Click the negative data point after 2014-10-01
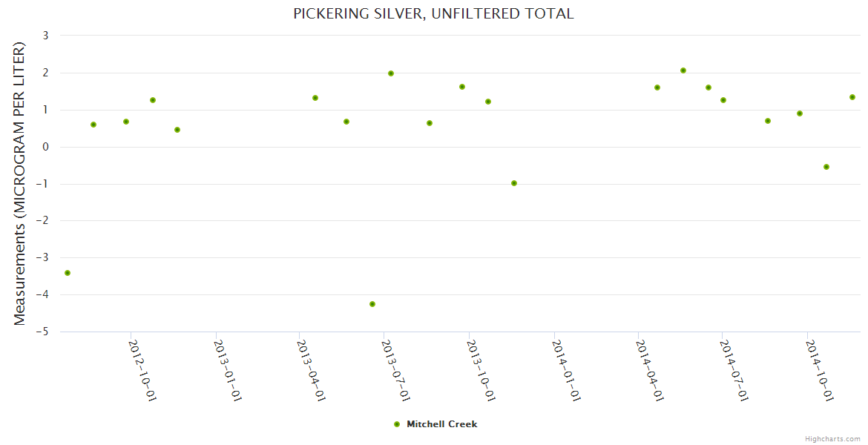 (826, 167)
